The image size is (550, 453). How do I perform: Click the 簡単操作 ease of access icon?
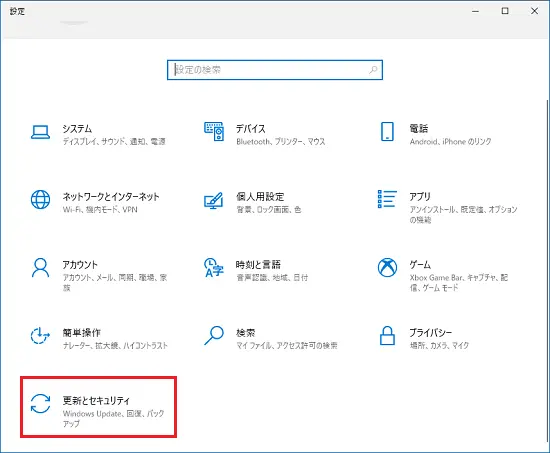click(x=40, y=335)
